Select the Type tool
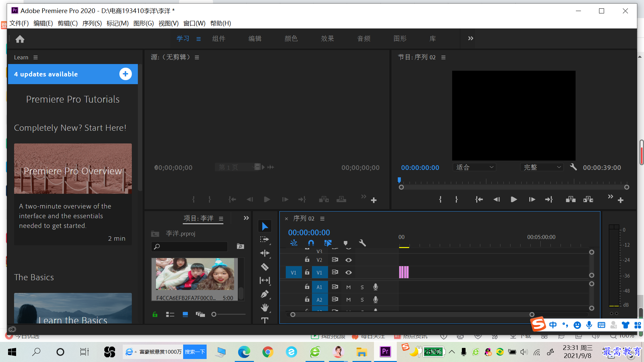 click(265, 320)
